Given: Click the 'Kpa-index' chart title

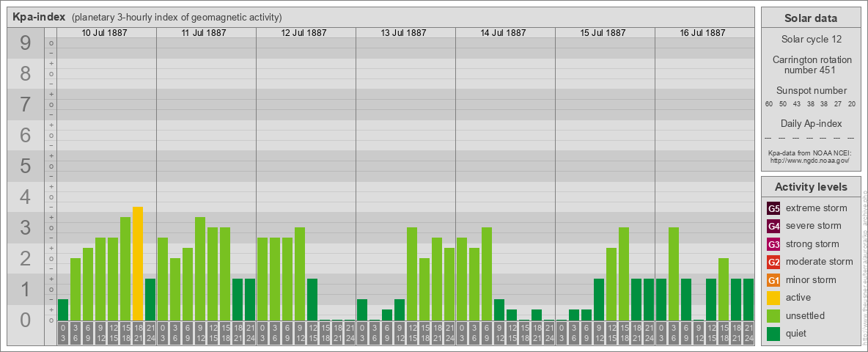Looking at the screenshot, I should click(x=40, y=17).
